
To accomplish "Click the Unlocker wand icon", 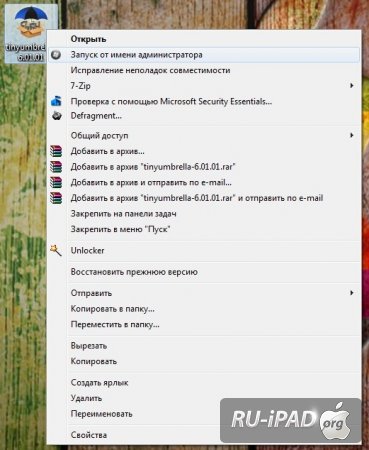I will coord(56,250).
